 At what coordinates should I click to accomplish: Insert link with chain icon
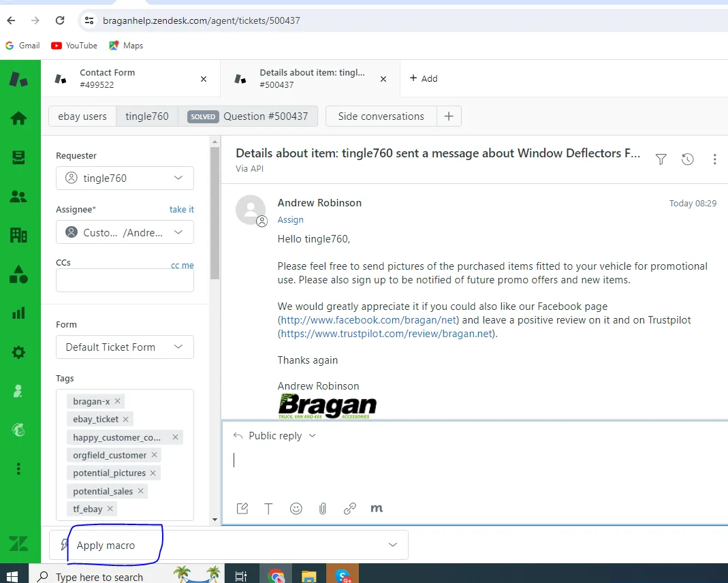click(x=349, y=509)
